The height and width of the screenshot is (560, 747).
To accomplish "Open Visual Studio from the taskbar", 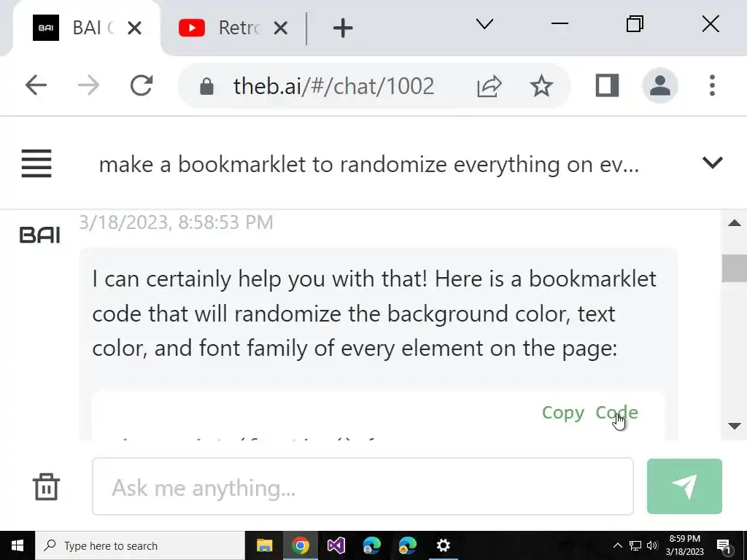I will point(336,545).
